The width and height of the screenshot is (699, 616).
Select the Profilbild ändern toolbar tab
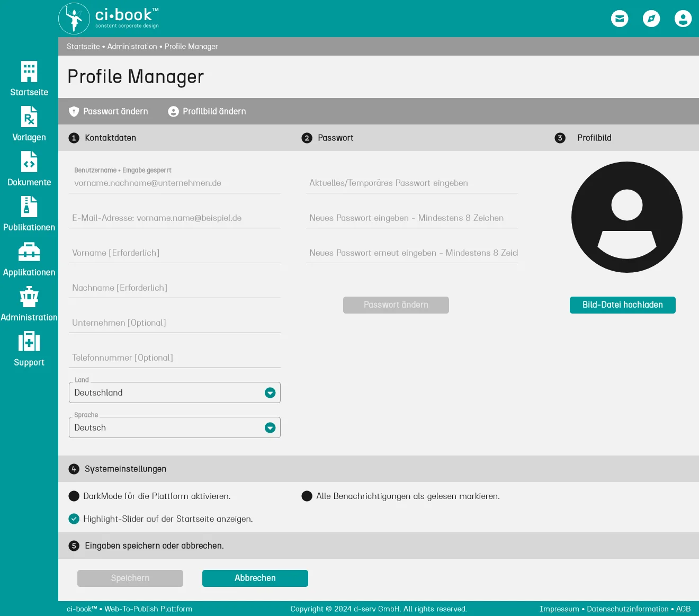pos(207,111)
